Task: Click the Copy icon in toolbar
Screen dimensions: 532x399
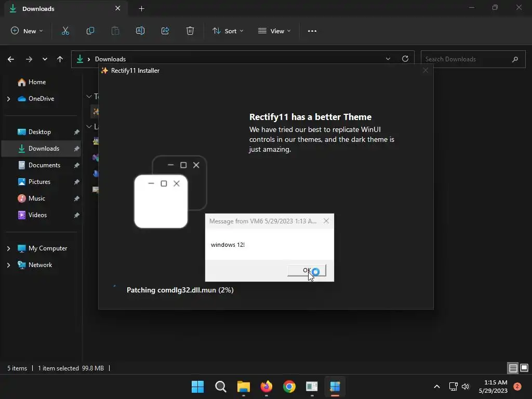Action: pos(90,31)
